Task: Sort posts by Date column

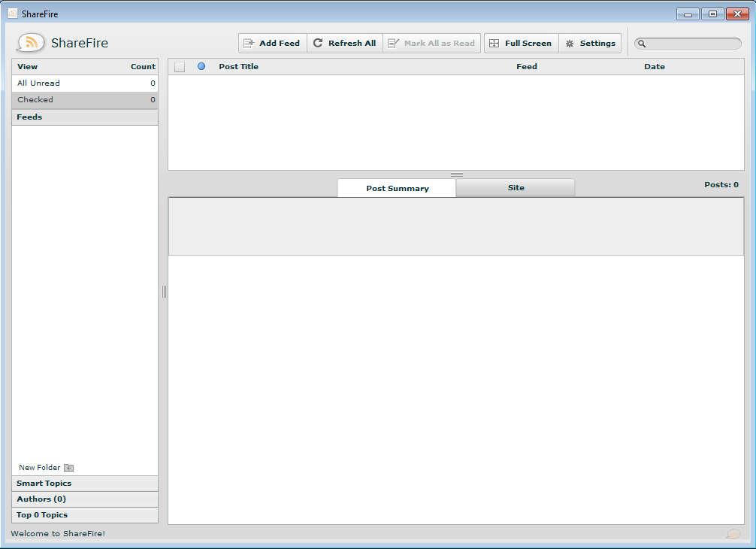Action: 655,67
